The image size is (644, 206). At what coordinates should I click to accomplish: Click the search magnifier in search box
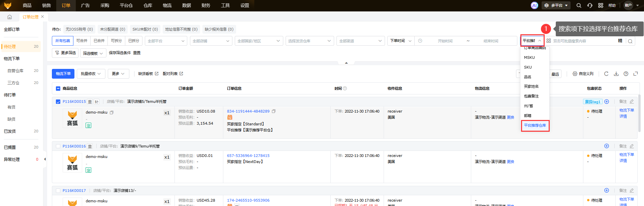630,41
